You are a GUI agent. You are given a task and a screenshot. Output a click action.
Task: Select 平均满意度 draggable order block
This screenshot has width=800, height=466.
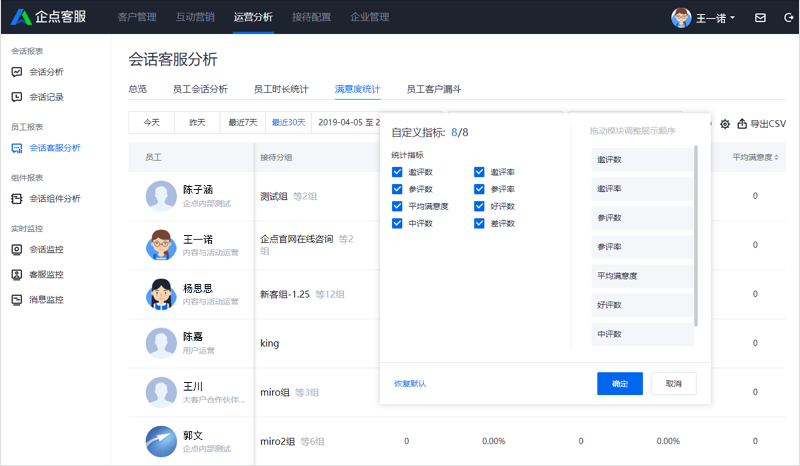coord(642,276)
